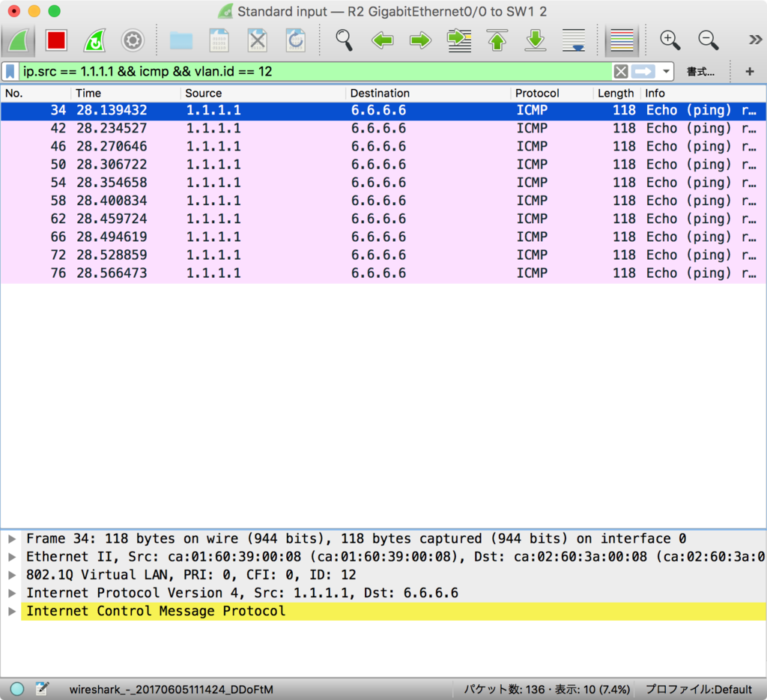Screen dimensions: 767x700
Task: Sort by the No. column header
Action: [x=36, y=94]
